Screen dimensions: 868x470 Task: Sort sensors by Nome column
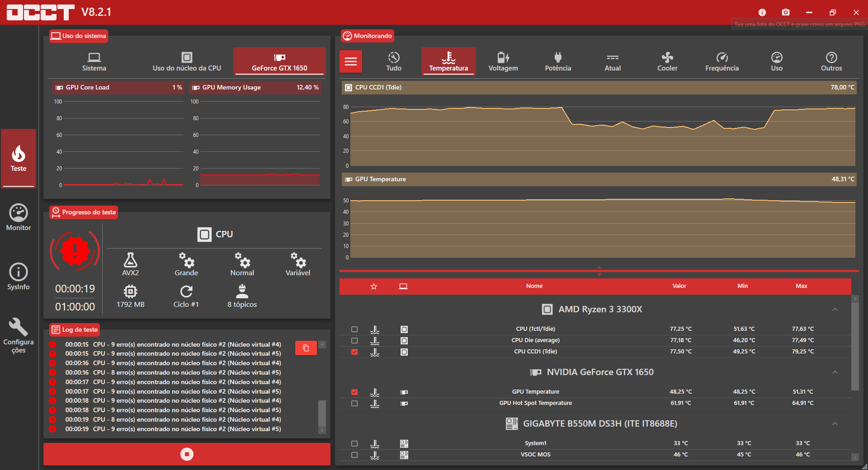click(534, 286)
